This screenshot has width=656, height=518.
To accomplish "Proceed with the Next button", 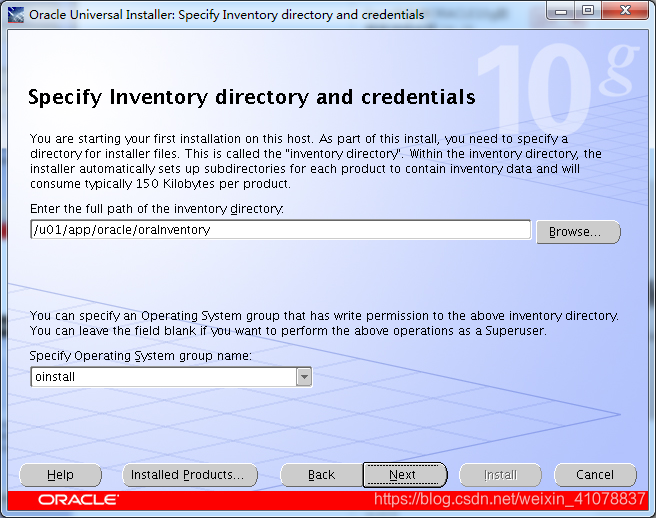I will [405, 475].
